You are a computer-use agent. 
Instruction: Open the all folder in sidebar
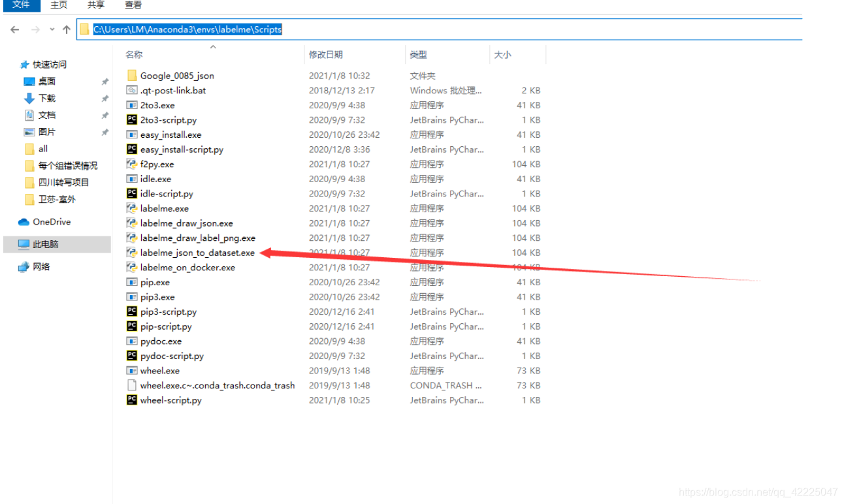[x=43, y=149]
